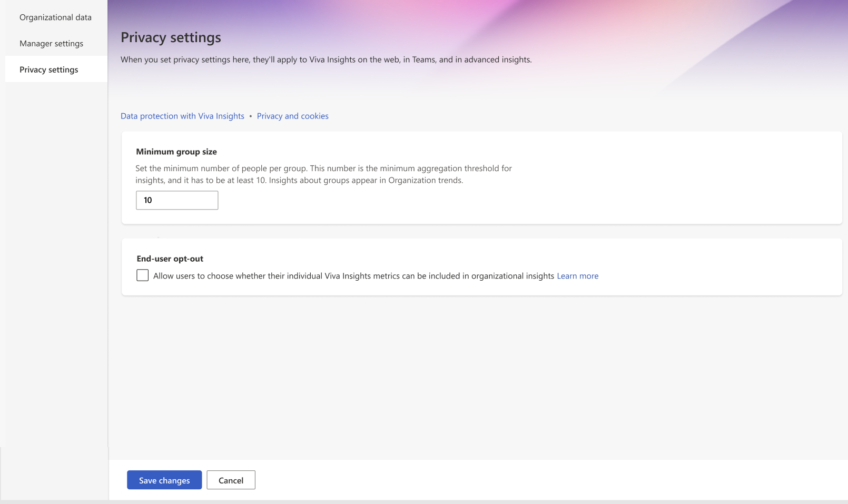848x504 pixels.
Task: Click the Privacy settings page title
Action: tap(171, 37)
